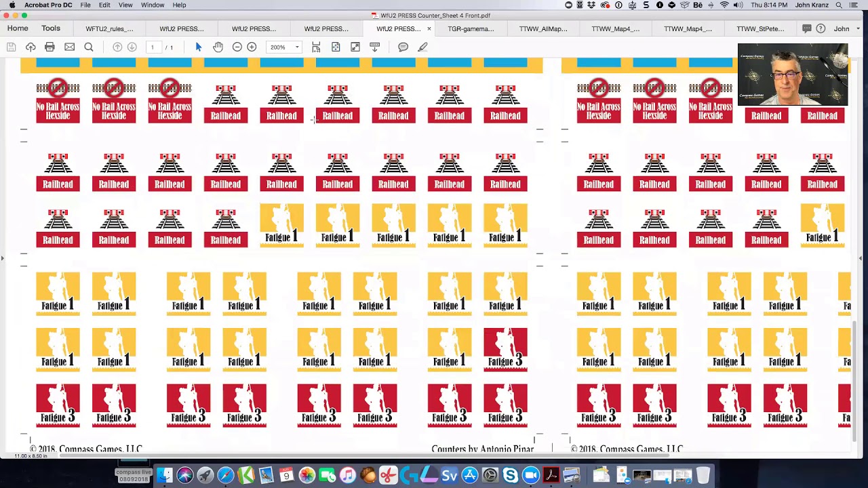
Task: Open the Edit menu
Action: pos(104,5)
